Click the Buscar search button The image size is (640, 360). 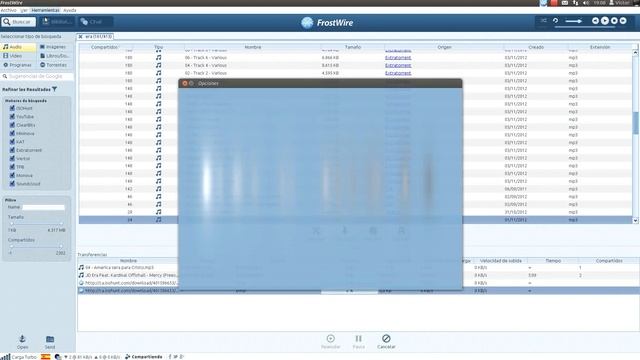18,22
